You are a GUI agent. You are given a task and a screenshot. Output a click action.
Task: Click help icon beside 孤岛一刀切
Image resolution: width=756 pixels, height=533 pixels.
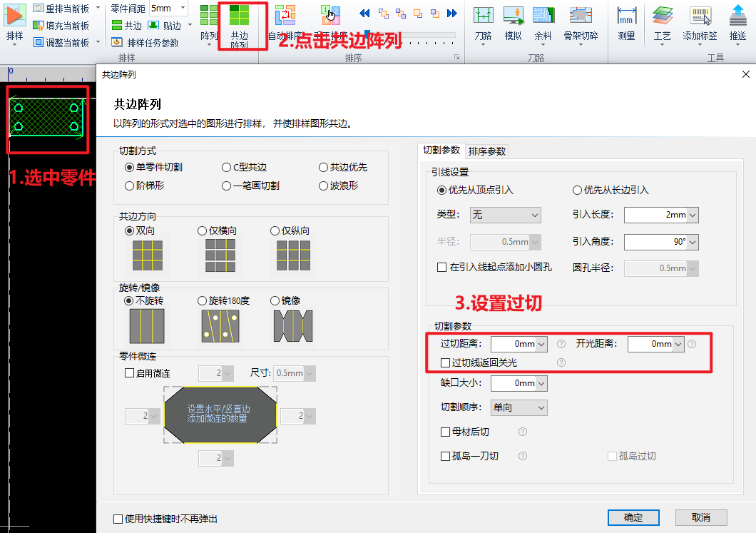(523, 456)
